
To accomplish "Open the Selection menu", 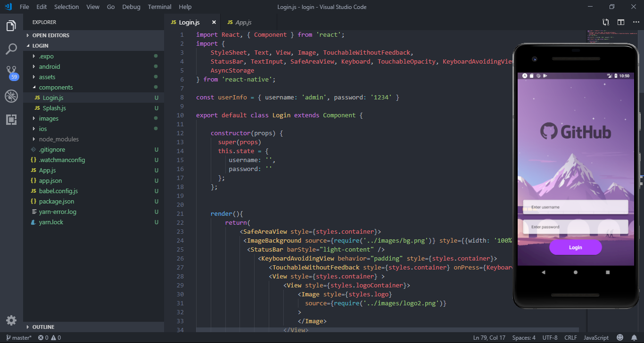I will tap(66, 7).
